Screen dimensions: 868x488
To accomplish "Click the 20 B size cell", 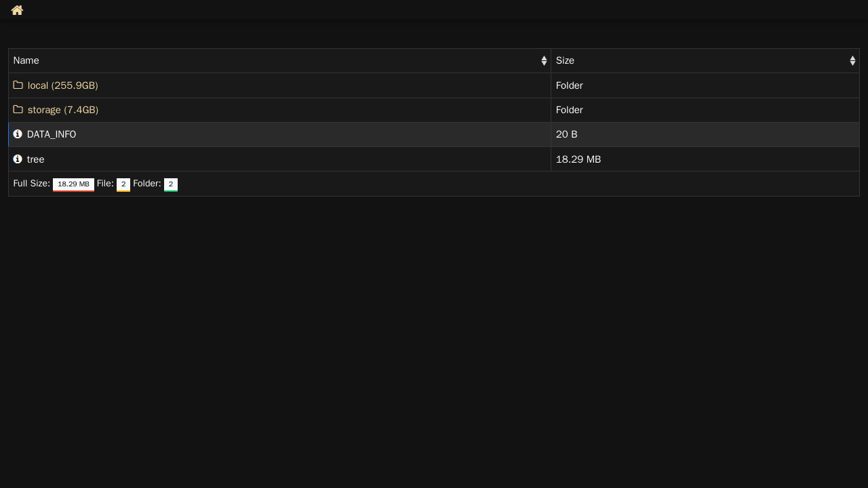I will [705, 134].
